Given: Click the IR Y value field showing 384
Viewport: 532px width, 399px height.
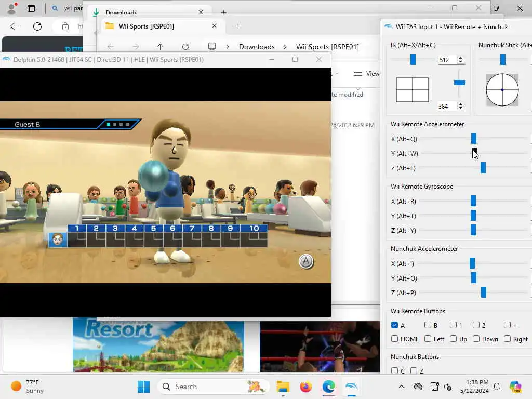Looking at the screenshot, I should click(447, 106).
